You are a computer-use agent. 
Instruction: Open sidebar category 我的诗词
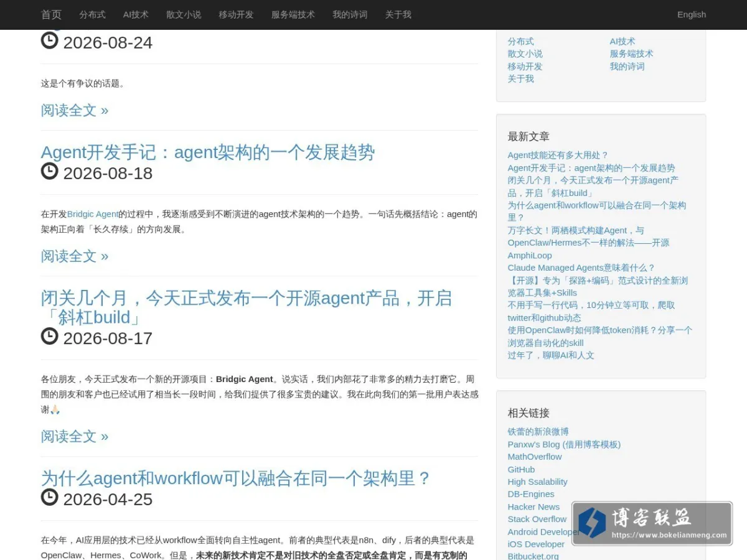627,66
